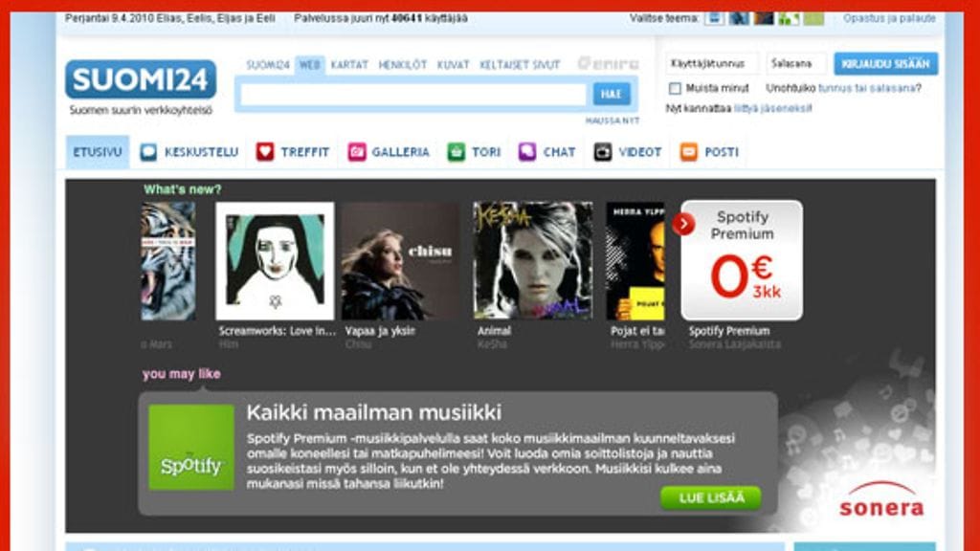This screenshot has height=551, width=980.
Task: Open the Keskustelu discussion icon
Action: tap(148, 152)
